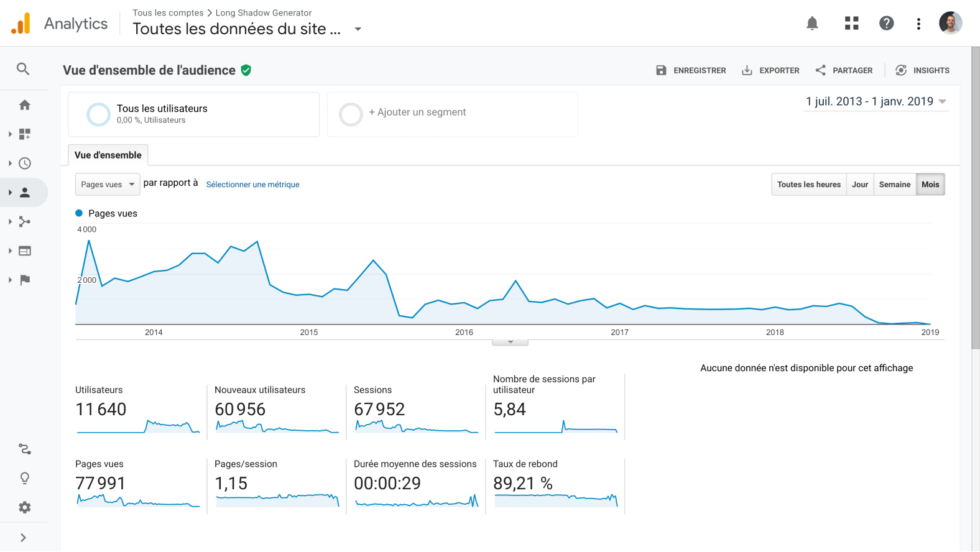Open Conversions flag icon in sidebar
Viewport: 980px width, 552px height.
point(25,280)
